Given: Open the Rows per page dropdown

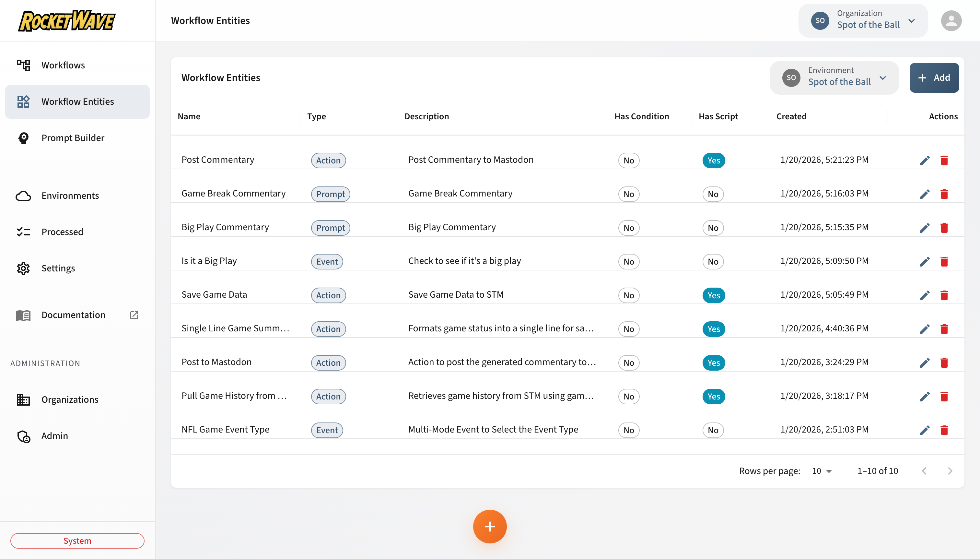Looking at the screenshot, I should point(822,471).
